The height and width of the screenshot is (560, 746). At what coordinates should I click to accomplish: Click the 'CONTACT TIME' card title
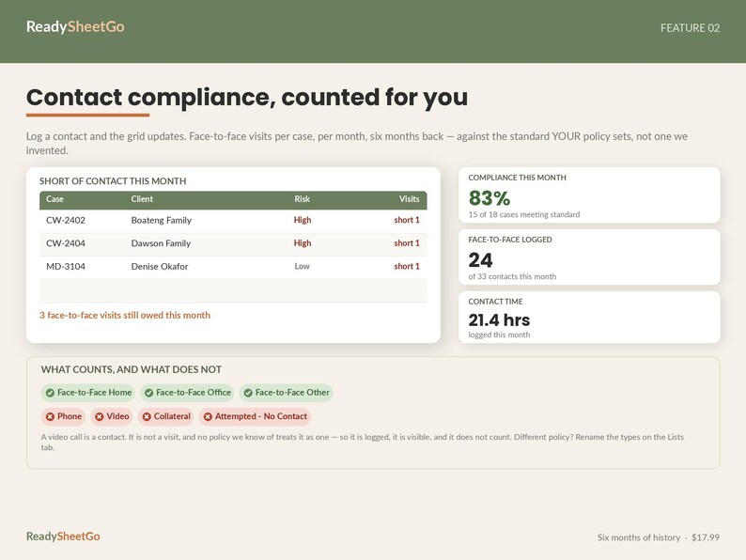tap(495, 302)
